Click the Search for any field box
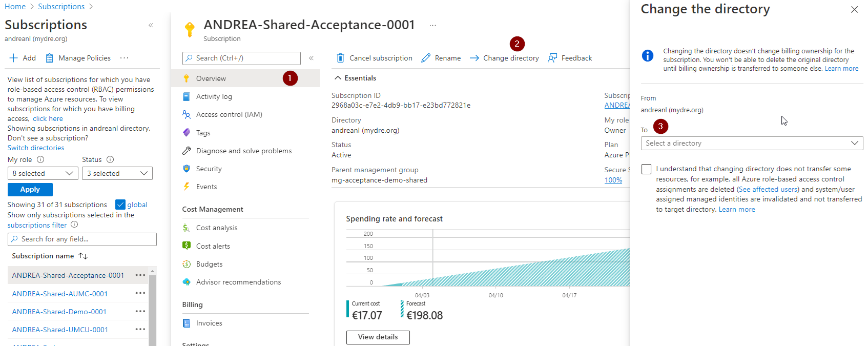Viewport: 868px width, 346px height. (82, 239)
